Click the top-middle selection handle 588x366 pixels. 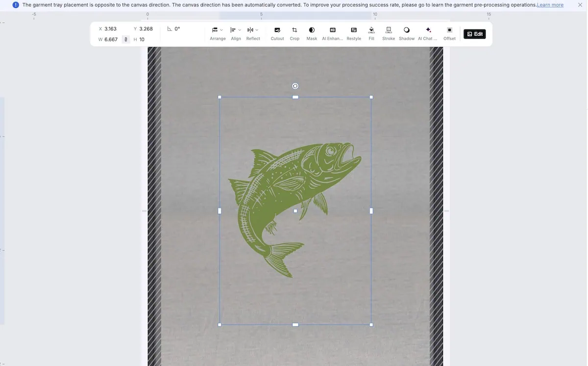point(295,97)
